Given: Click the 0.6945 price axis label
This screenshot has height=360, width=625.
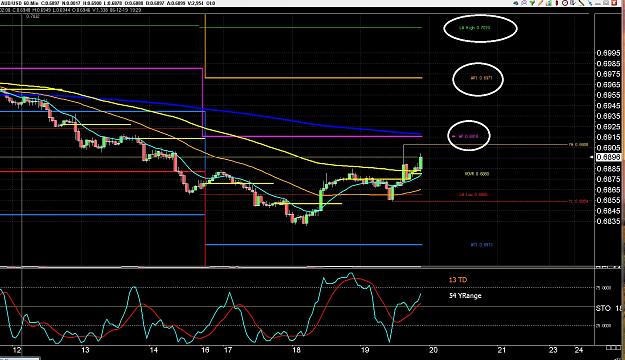Looking at the screenshot, I should click(x=608, y=106).
